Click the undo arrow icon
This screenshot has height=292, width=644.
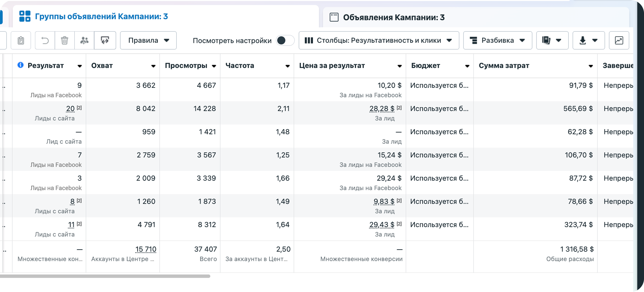point(45,40)
